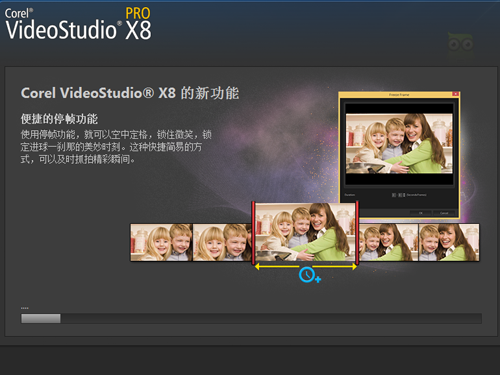Click the Corel VideoStudio PRO X8 logo

pyautogui.click(x=78, y=24)
